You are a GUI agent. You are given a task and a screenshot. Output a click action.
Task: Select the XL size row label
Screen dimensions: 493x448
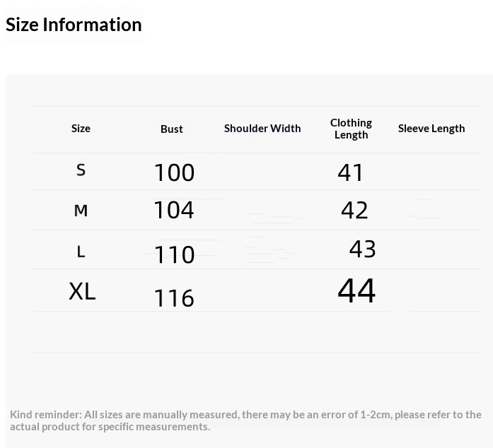[x=82, y=292]
